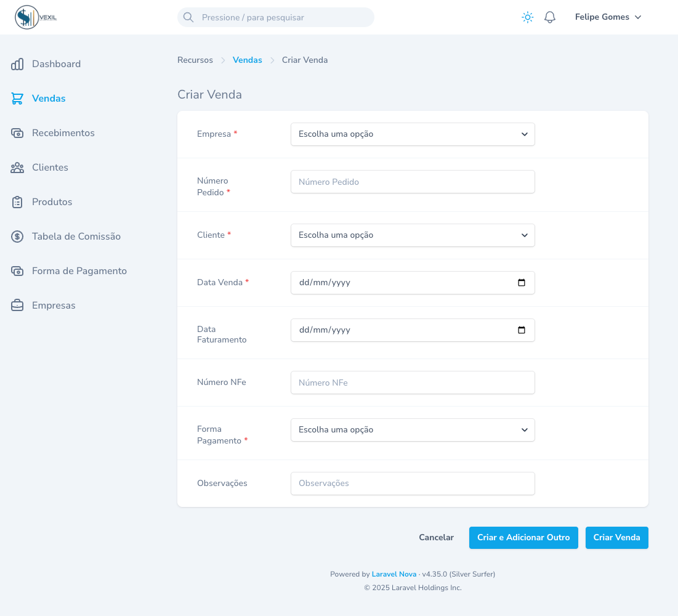Click the Recebimentos cash icon
The image size is (678, 616).
[x=17, y=133]
